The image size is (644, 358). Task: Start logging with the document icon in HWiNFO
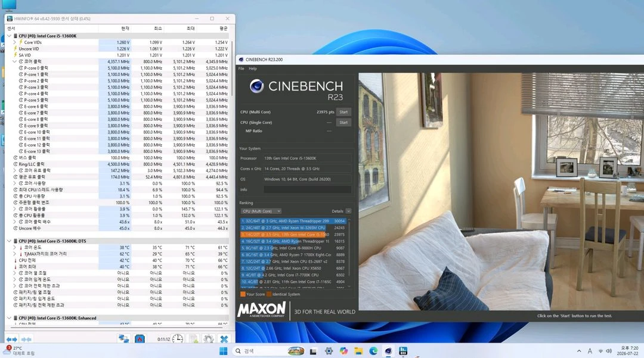193,339
